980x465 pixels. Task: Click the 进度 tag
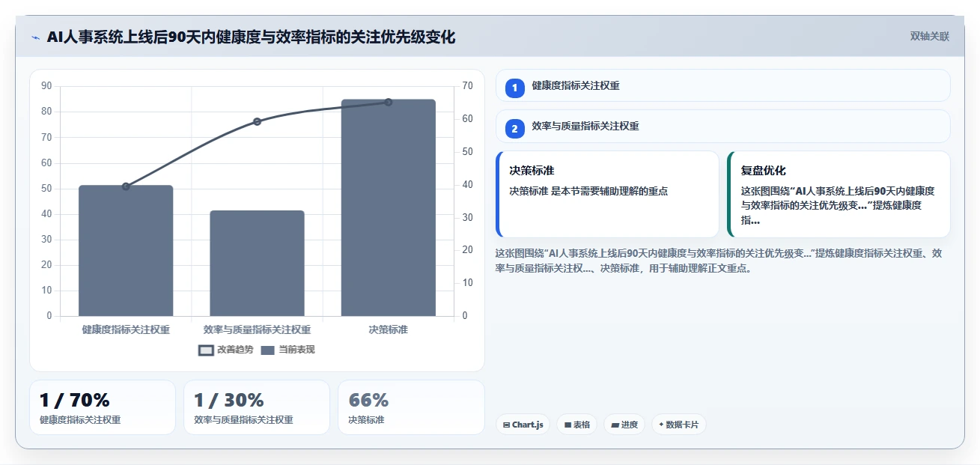[x=624, y=425]
